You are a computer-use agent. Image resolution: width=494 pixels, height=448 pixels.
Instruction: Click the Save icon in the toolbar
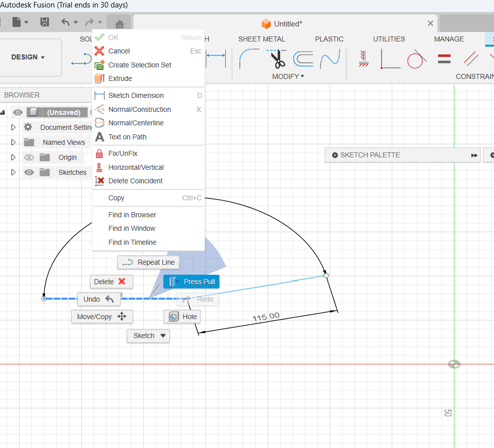pyautogui.click(x=45, y=22)
